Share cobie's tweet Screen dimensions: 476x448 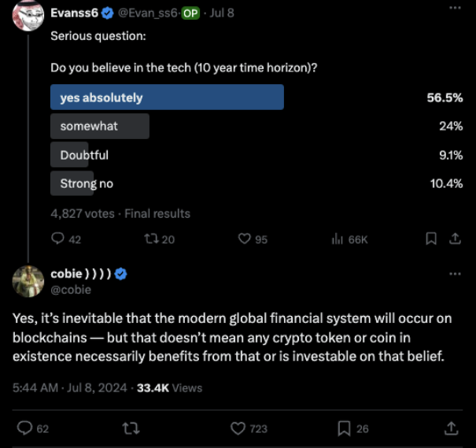[451, 428]
